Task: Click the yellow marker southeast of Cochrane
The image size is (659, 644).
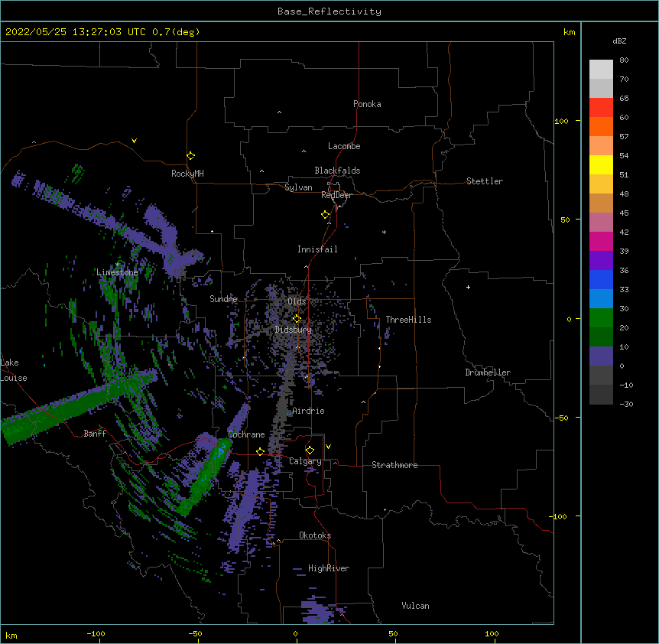Action: point(260,452)
